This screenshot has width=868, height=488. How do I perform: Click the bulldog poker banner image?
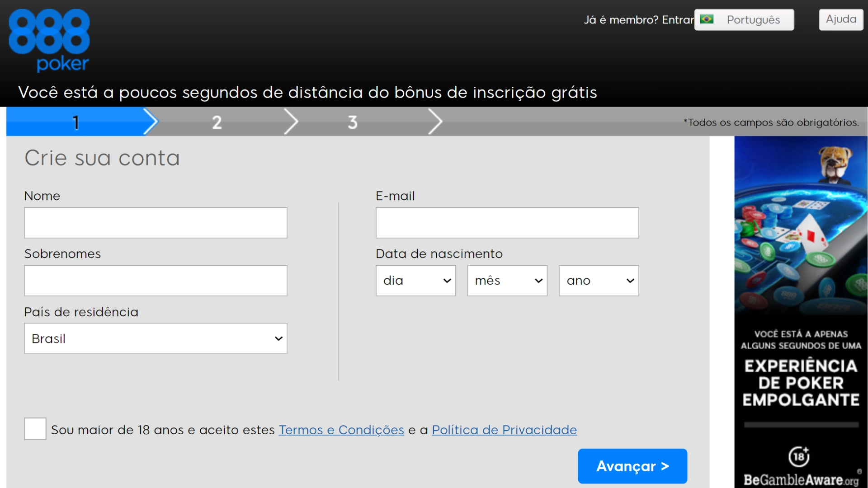799,226
